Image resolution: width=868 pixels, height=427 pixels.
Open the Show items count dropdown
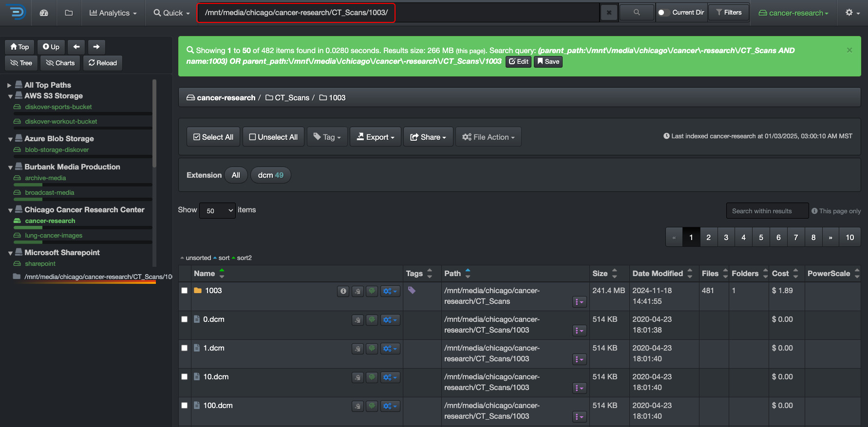217,210
